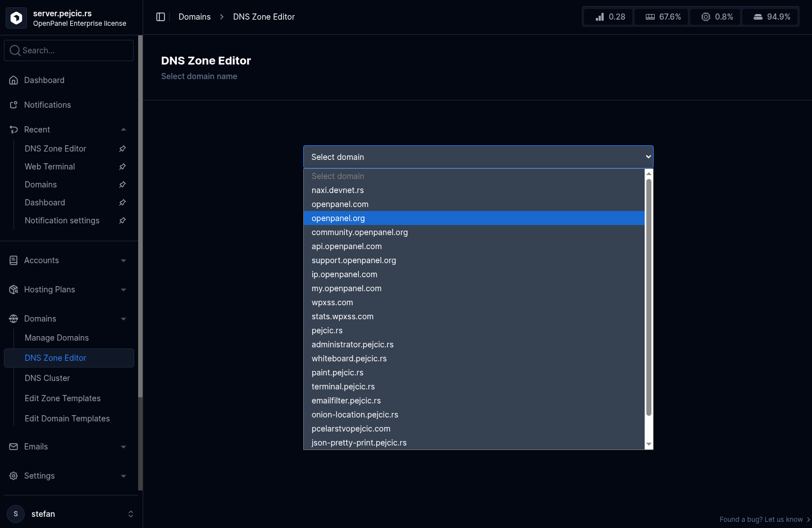Collapse the Recent section
Screen dimensions: 812x528
pos(124,130)
